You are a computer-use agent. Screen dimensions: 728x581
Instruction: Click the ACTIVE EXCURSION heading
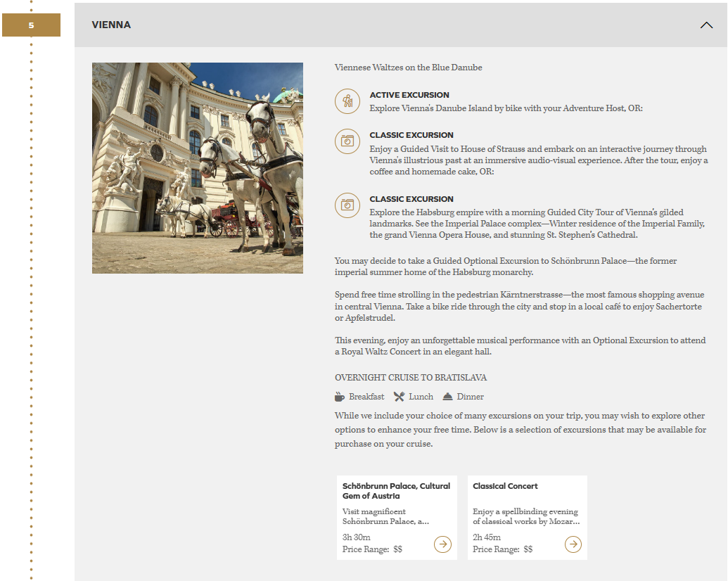coord(409,95)
